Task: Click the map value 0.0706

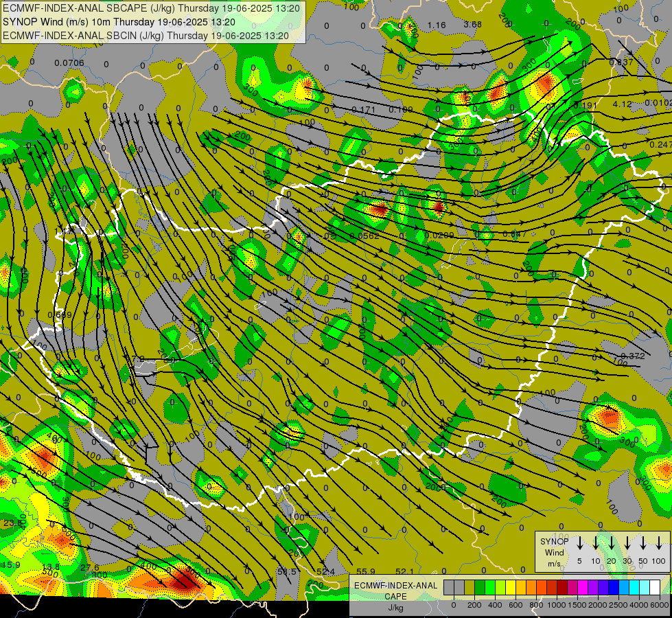Action: coord(69,63)
